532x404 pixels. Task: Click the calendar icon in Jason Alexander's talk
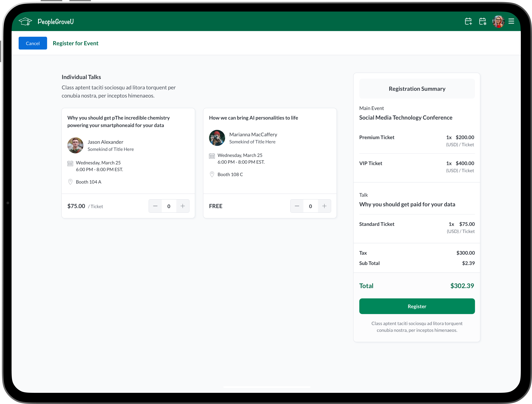(70, 163)
